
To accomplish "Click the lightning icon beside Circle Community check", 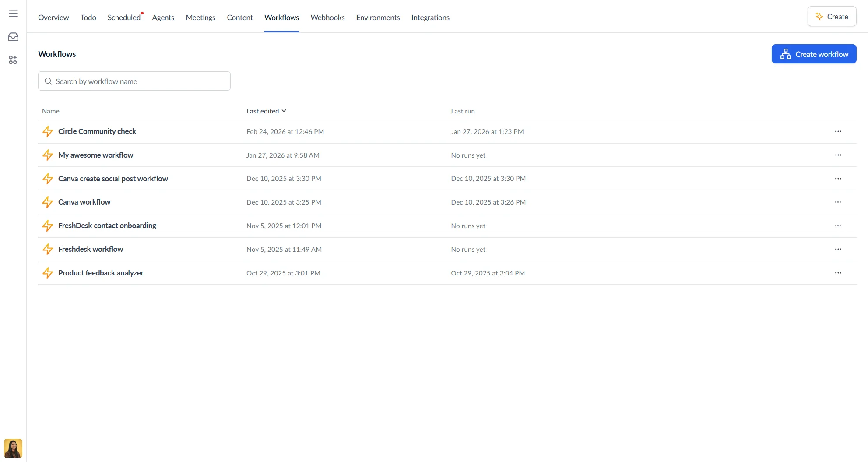I will pos(48,131).
